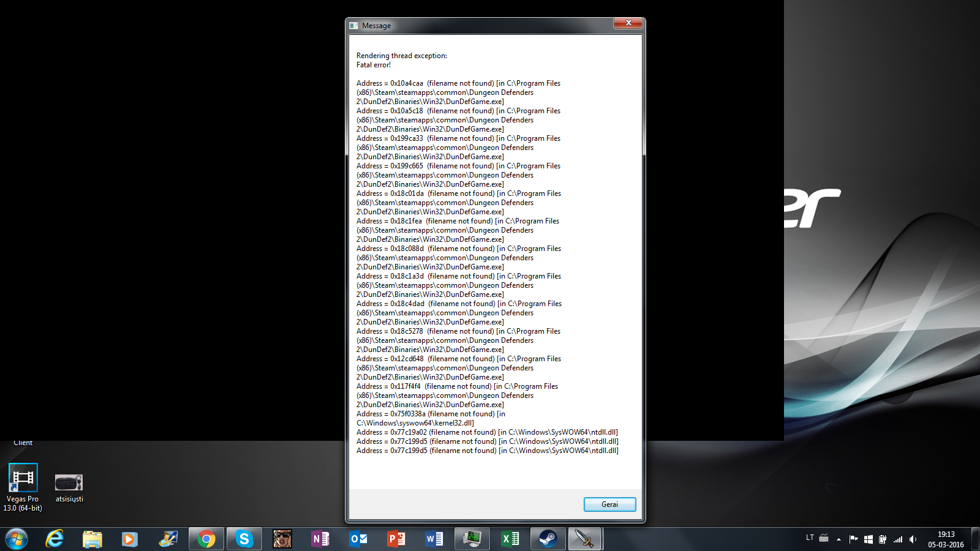Launch Internet Explorer from the taskbar
The image size is (980, 551).
pyautogui.click(x=55, y=539)
